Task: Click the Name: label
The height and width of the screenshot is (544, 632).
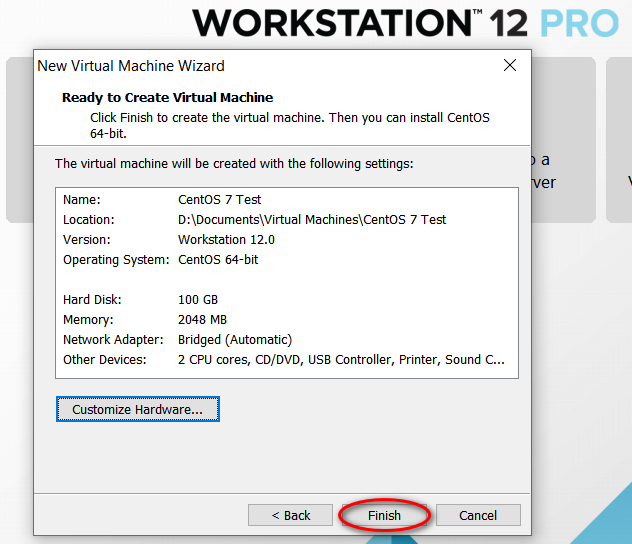Action: (x=82, y=199)
